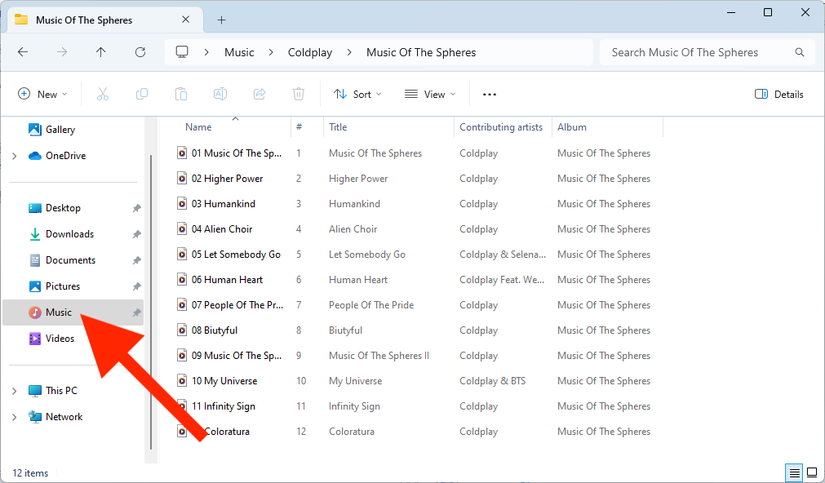Click chevron after Coldplay in address bar
This screenshot has height=483, width=825.
pos(349,52)
